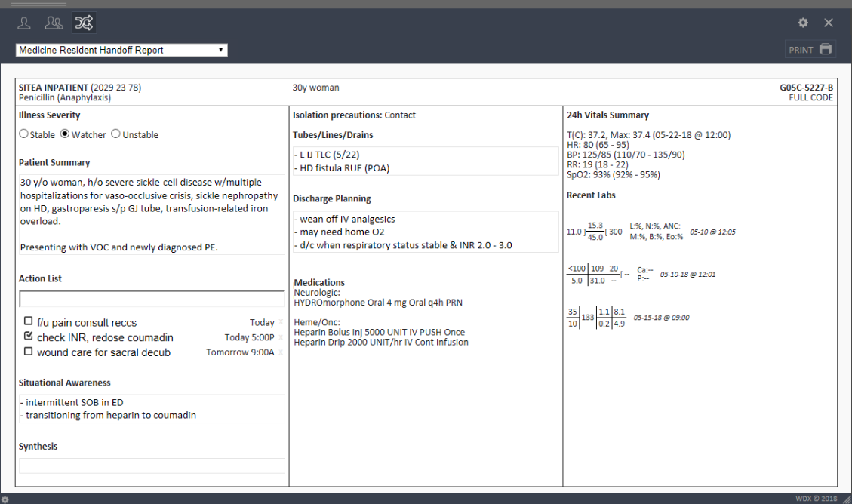Check off 'f/u pain consult reccs'
The image size is (852, 504).
pyautogui.click(x=29, y=321)
